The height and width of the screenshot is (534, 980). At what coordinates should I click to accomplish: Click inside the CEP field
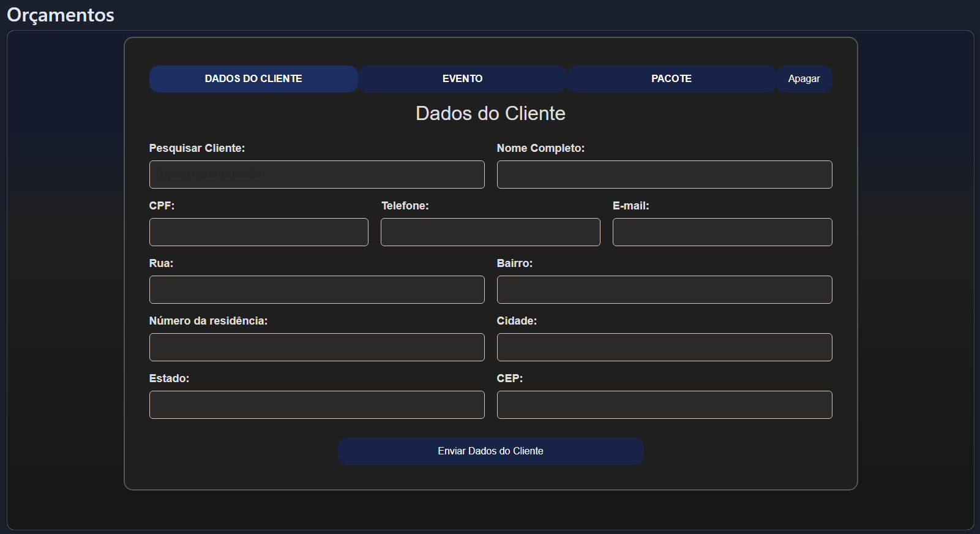[x=664, y=405]
